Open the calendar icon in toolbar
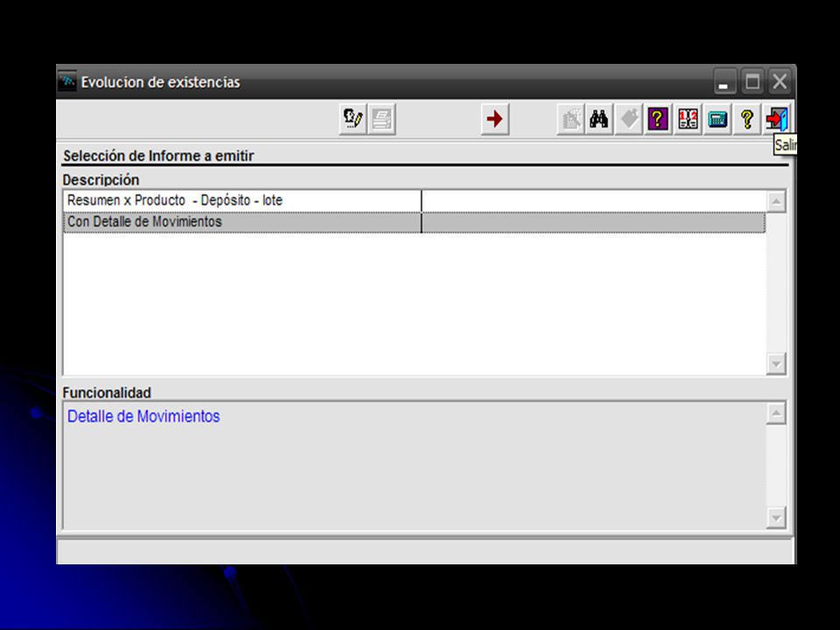The image size is (840, 630). tap(688, 119)
